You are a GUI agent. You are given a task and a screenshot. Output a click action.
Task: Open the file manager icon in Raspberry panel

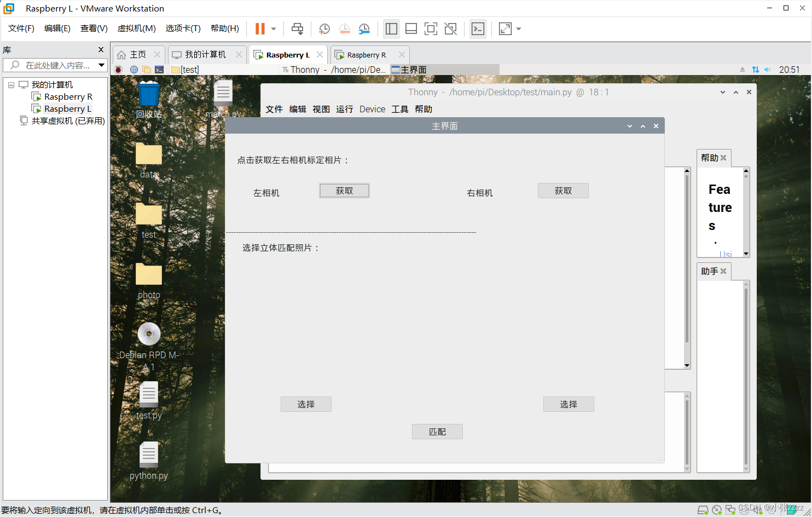click(x=147, y=70)
